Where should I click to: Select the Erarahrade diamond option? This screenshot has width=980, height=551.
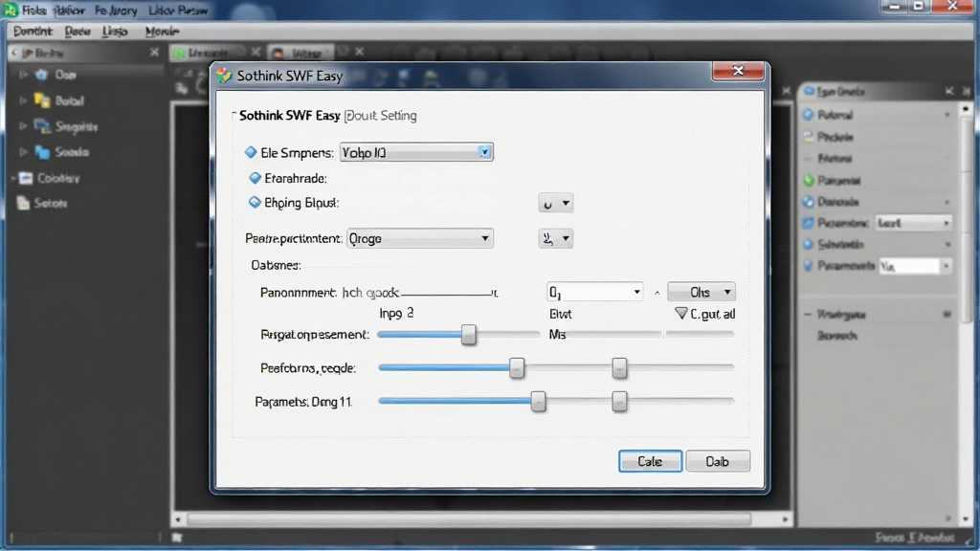(x=255, y=178)
